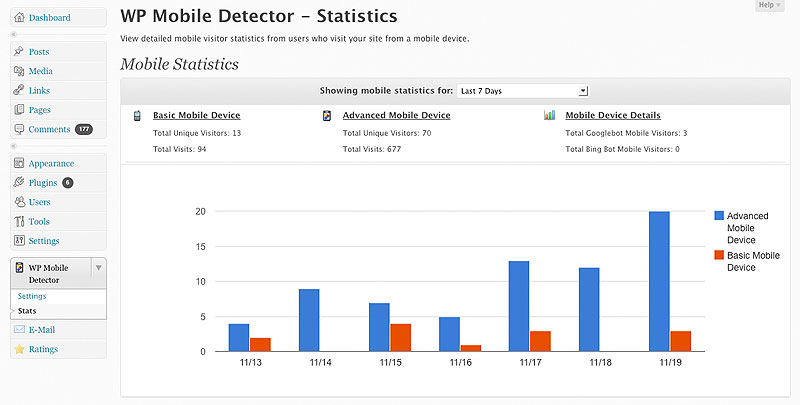The height and width of the screenshot is (405, 800).
Task: Click 'Total Visits: 94' text
Action: tap(180, 149)
